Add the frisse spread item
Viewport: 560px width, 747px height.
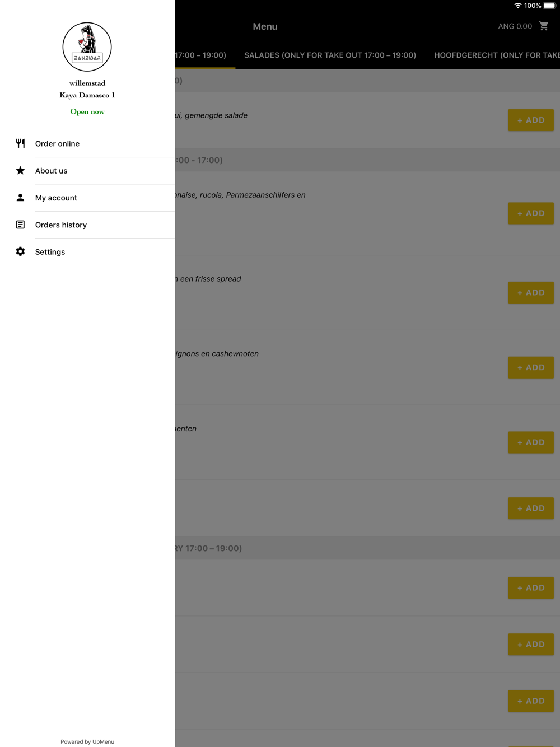click(531, 293)
